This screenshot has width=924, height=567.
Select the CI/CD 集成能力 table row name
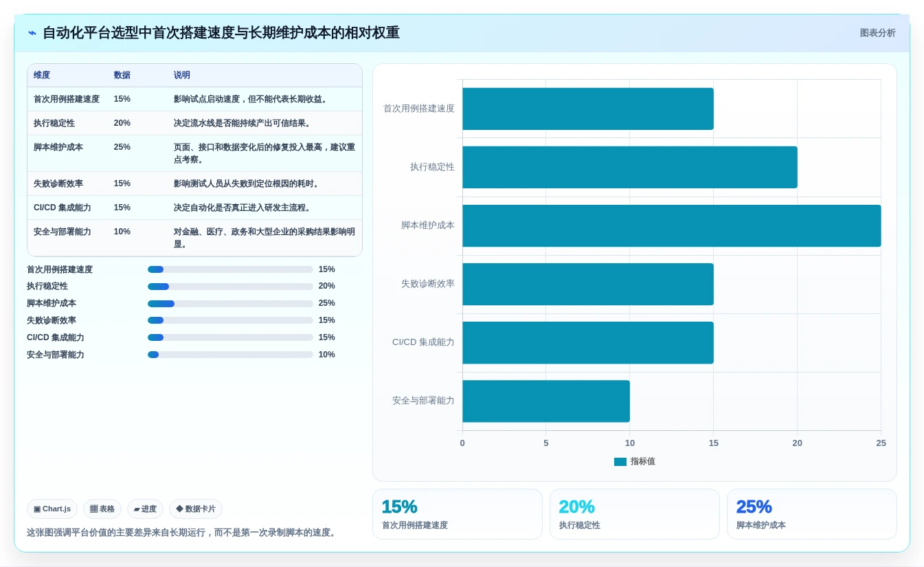[x=63, y=208]
